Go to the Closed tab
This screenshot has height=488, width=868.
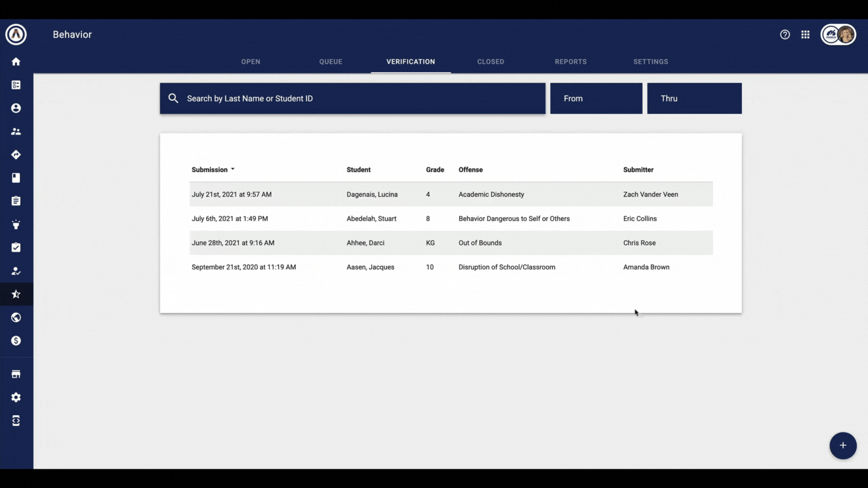tap(491, 62)
